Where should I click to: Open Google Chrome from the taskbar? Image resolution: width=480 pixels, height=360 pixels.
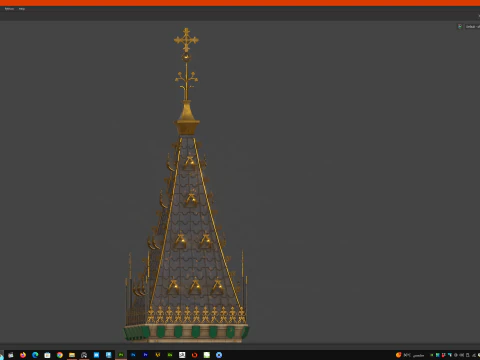click(60, 355)
